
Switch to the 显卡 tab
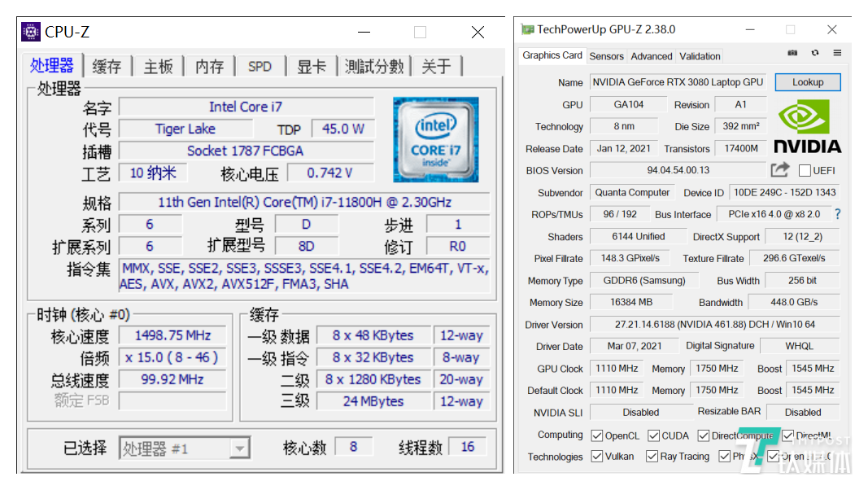(x=312, y=67)
